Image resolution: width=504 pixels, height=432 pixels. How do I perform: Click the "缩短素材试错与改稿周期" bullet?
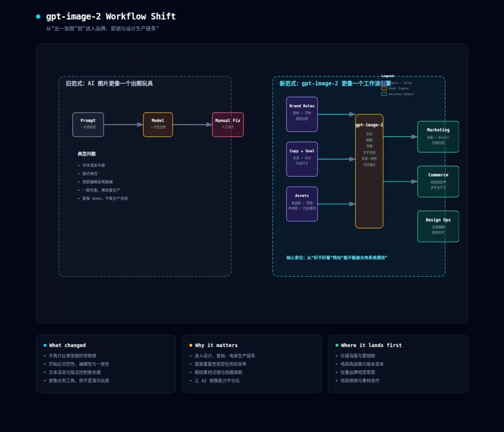(218, 373)
